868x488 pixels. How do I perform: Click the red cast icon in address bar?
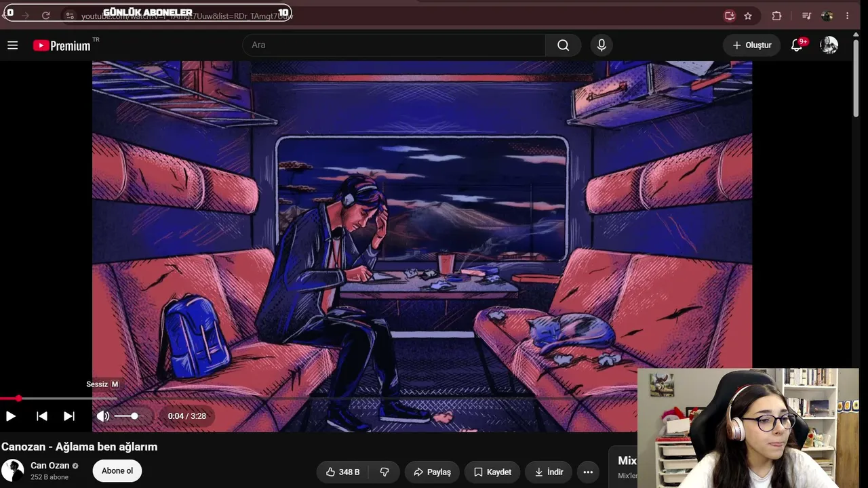tap(730, 16)
